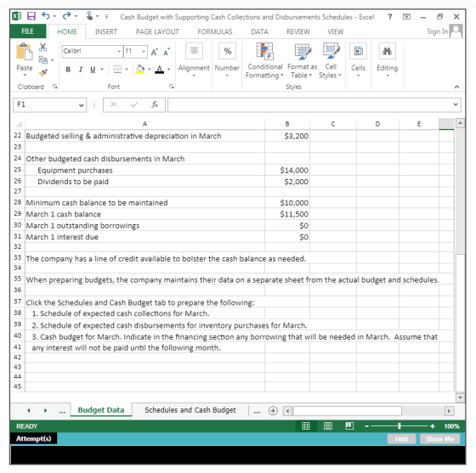The height and width of the screenshot is (473, 476).
Task: Switch to Page Break Preview icon
Action: 349,426
